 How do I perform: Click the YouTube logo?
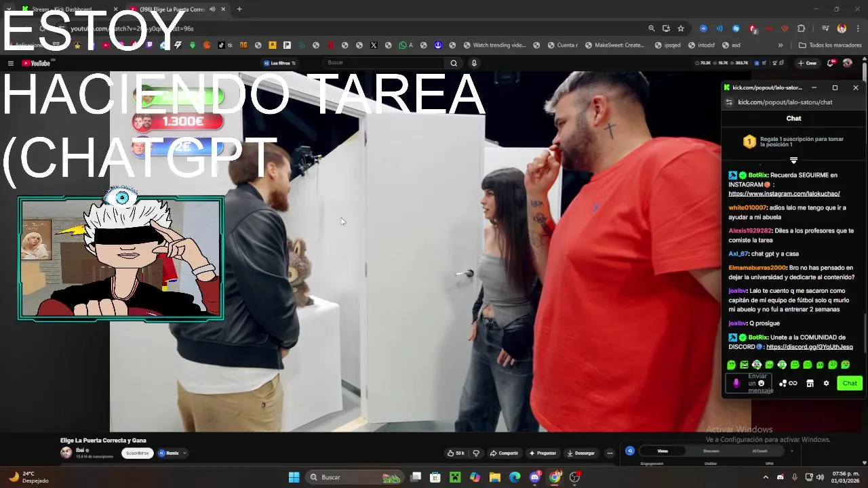[37, 63]
